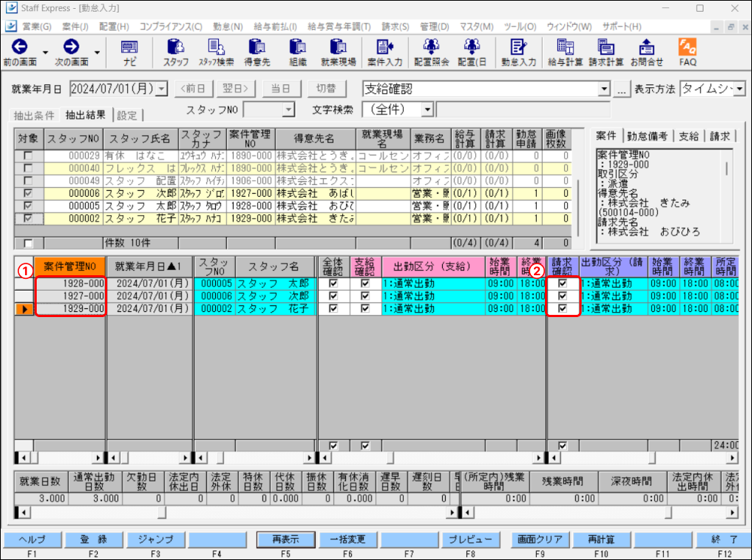This screenshot has width=752, height=560.
Task: Click the 文字検索 text input field
Action: (523, 110)
